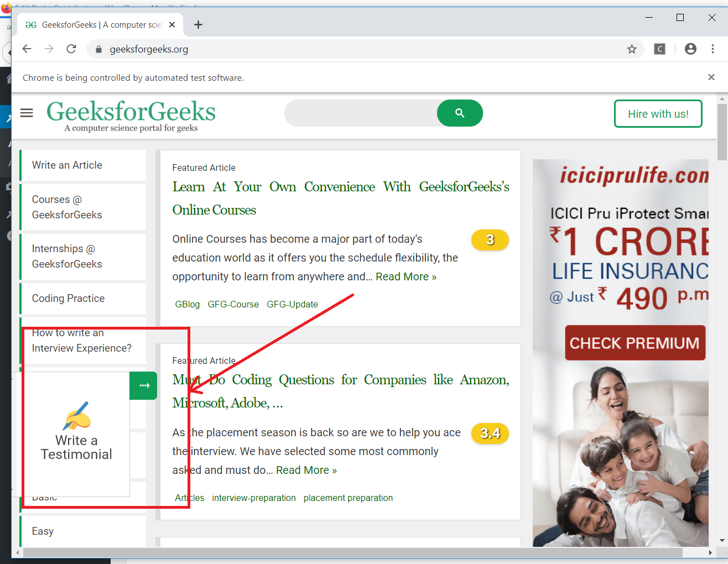Open Coding Practice sidebar item
Image resolution: width=728 pixels, height=564 pixels.
(x=83, y=299)
